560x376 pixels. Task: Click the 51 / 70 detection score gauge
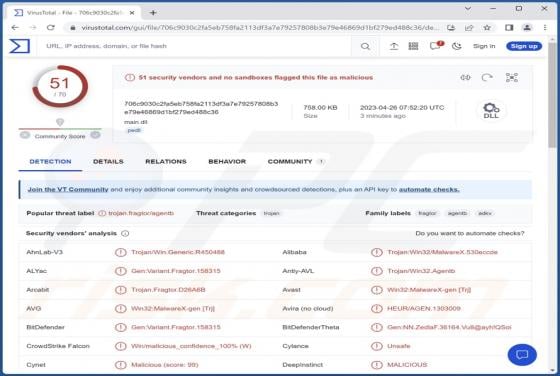click(x=60, y=86)
